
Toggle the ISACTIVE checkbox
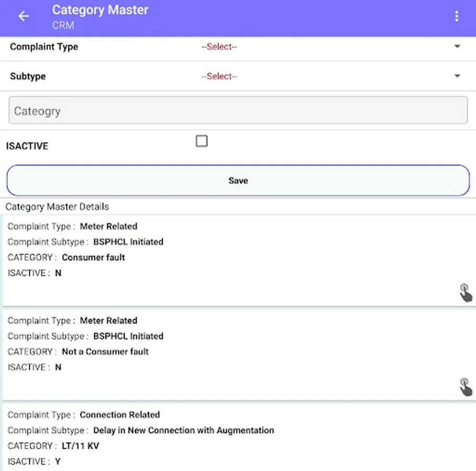[x=202, y=141]
